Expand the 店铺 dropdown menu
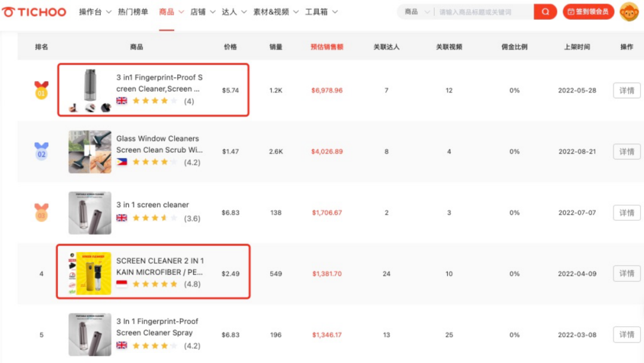This screenshot has width=644, height=363. 203,12
